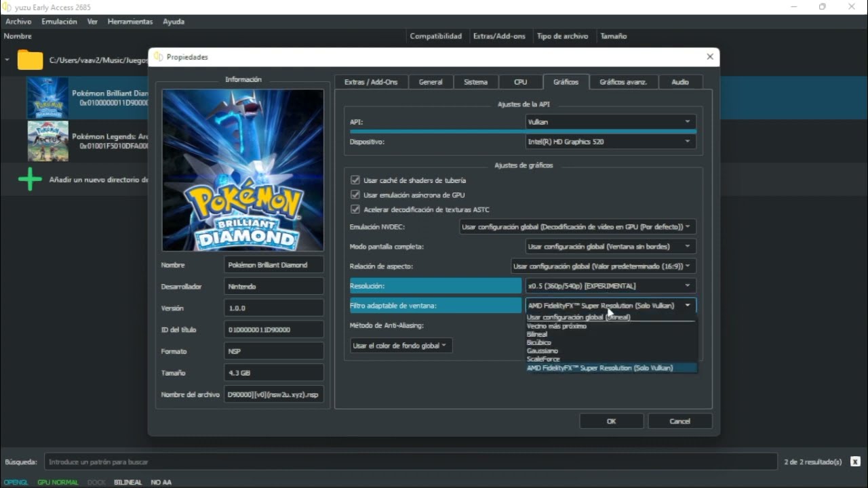Click the Nombre field Pokémon Brilliant Diamond
The height and width of the screenshot is (488, 868).
(274, 265)
